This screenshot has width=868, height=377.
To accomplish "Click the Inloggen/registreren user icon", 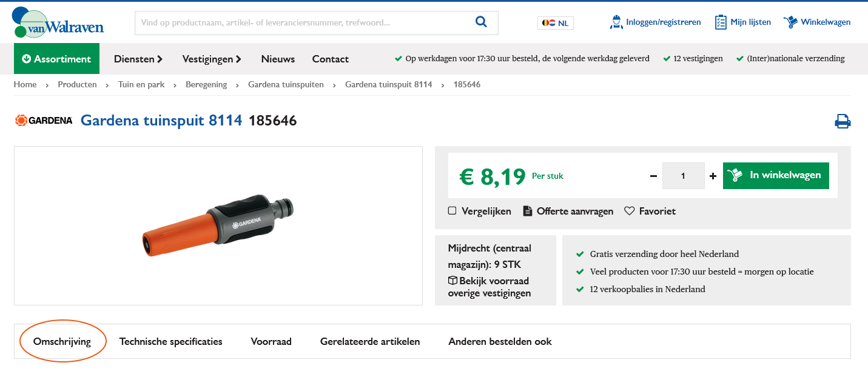I will [616, 22].
